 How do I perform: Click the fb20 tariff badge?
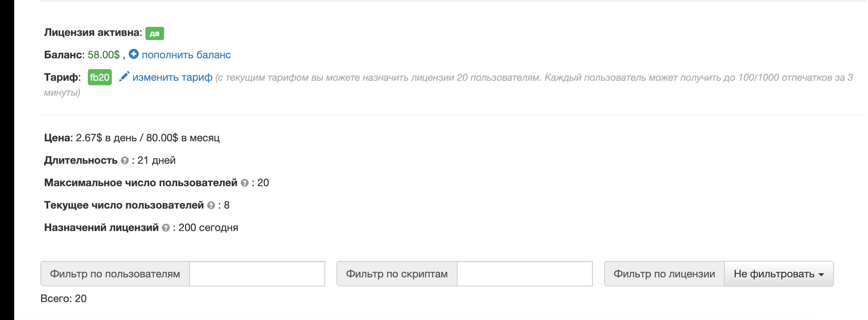tap(99, 77)
